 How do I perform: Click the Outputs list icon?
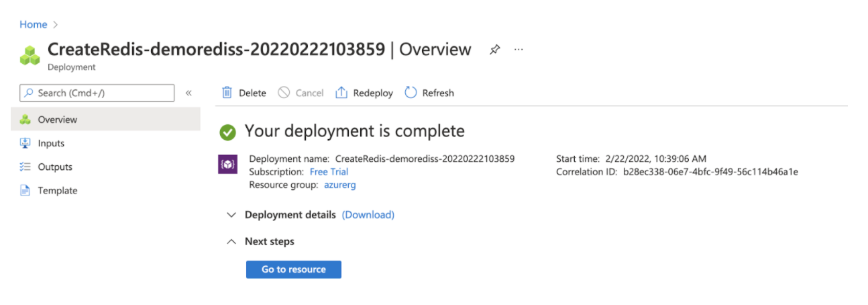(25, 167)
